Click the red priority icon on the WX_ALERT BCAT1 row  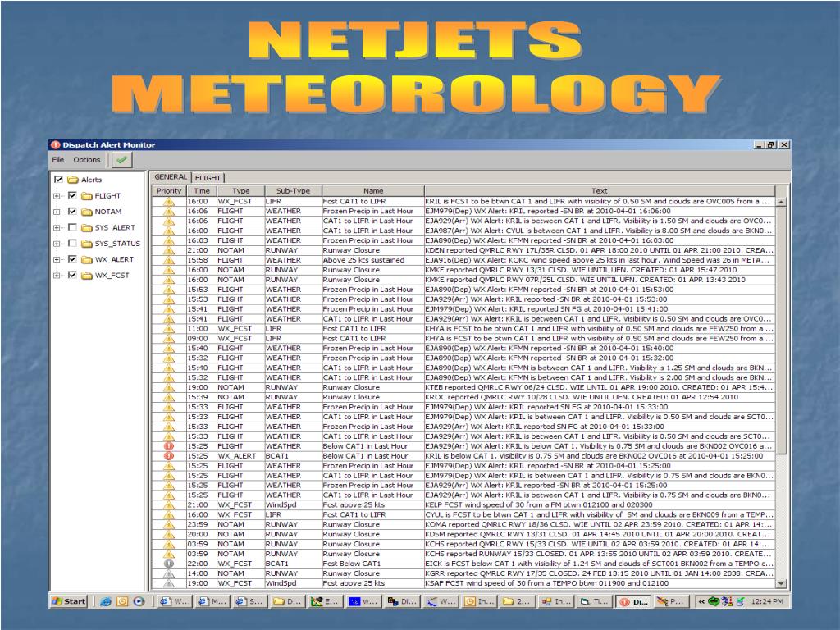pyautogui.click(x=169, y=456)
